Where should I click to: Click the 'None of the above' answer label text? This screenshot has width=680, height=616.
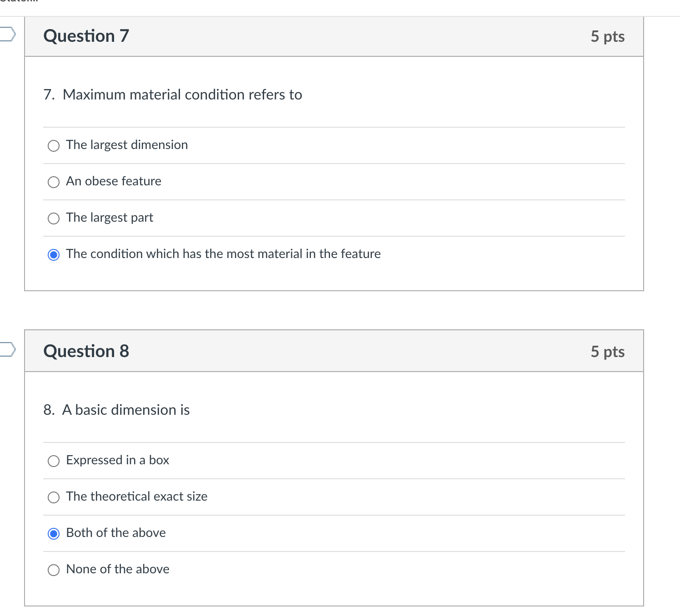[118, 569]
